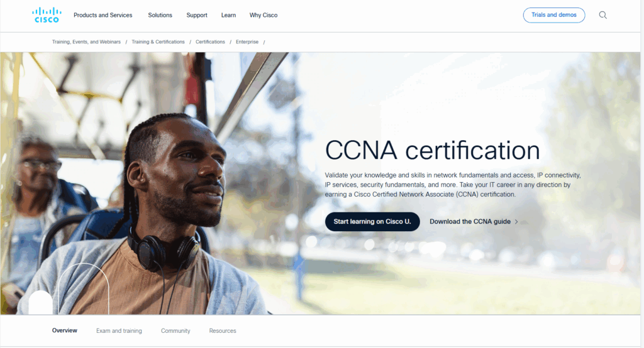Open the Solutions menu
644x348 pixels.
tap(160, 15)
